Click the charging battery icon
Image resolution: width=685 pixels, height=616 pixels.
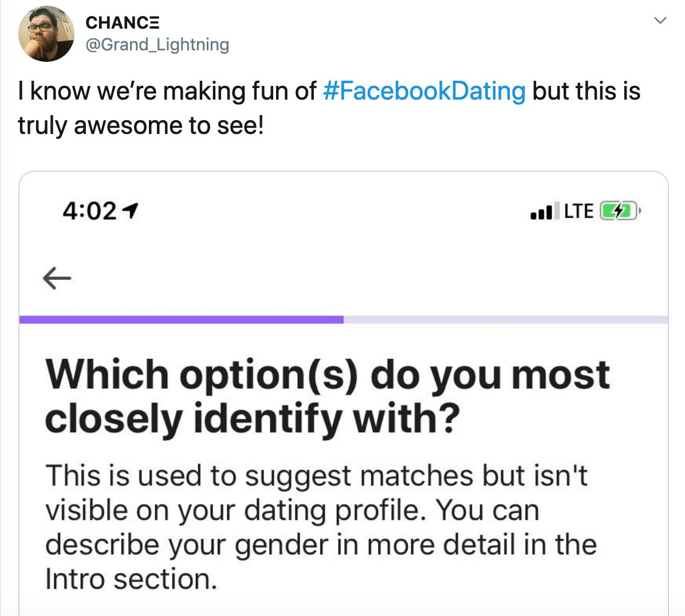click(x=618, y=212)
